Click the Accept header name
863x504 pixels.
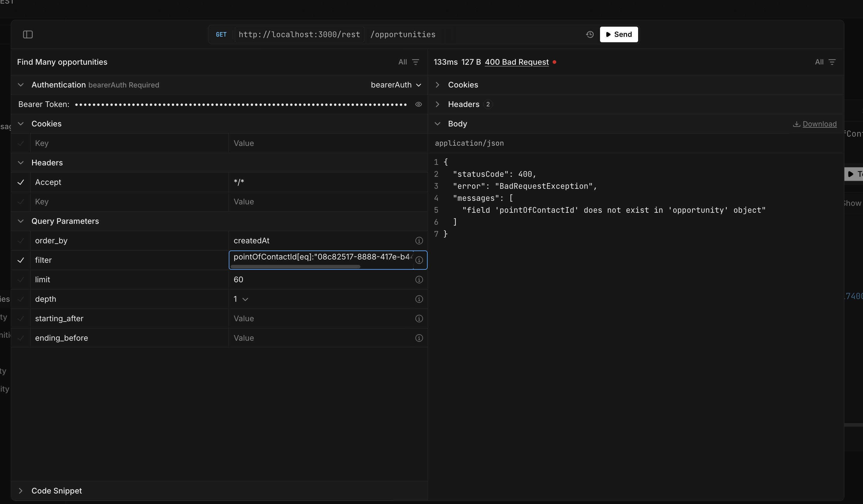point(48,182)
